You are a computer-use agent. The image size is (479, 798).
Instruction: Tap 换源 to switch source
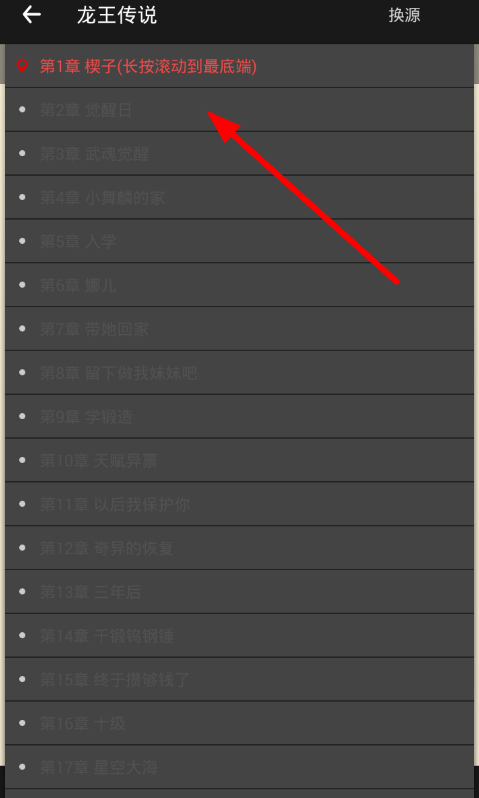coord(405,15)
